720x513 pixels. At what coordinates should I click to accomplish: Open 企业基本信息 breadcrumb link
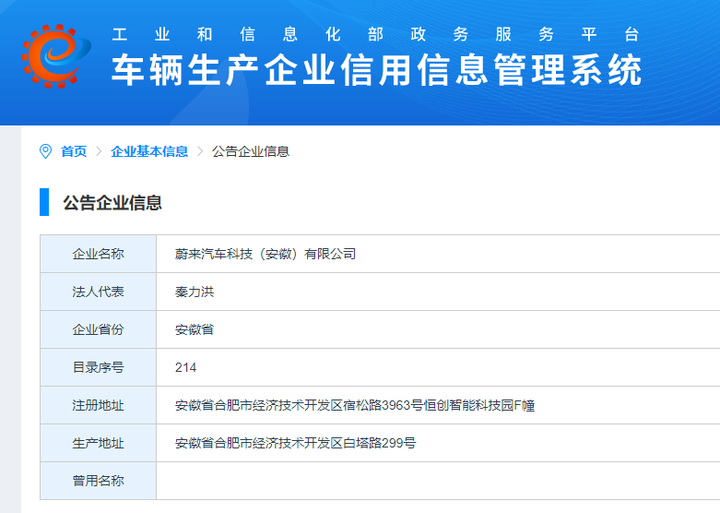click(x=150, y=151)
